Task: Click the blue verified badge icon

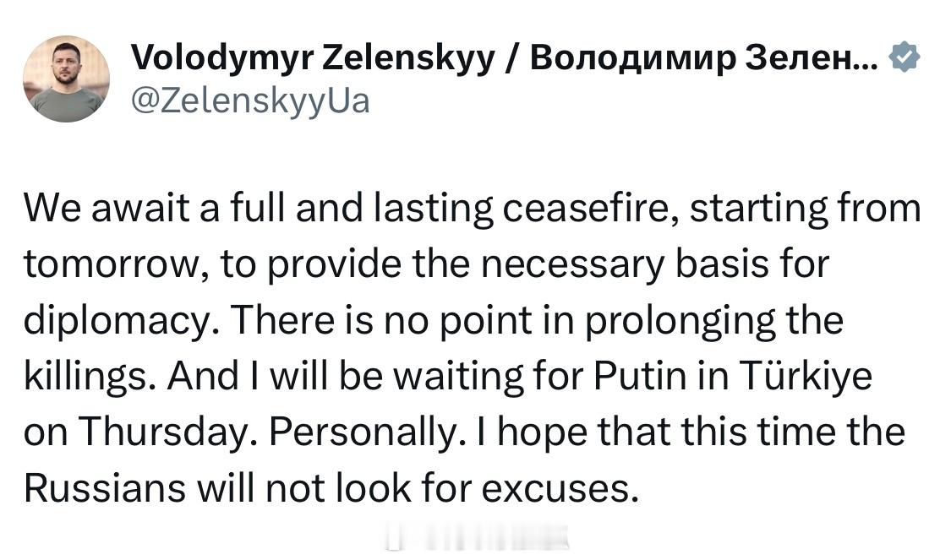Action: point(905,57)
